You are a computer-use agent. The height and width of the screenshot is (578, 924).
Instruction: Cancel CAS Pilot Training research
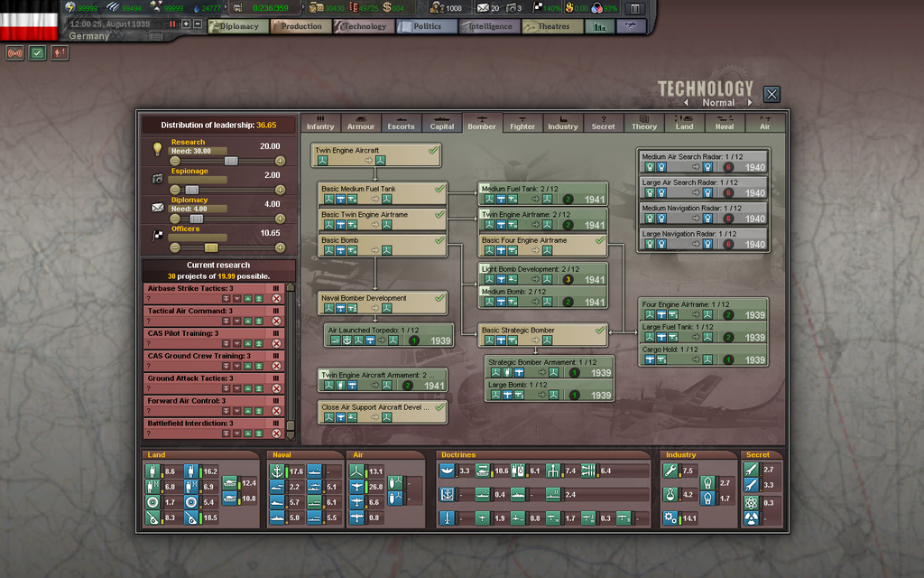[276, 343]
